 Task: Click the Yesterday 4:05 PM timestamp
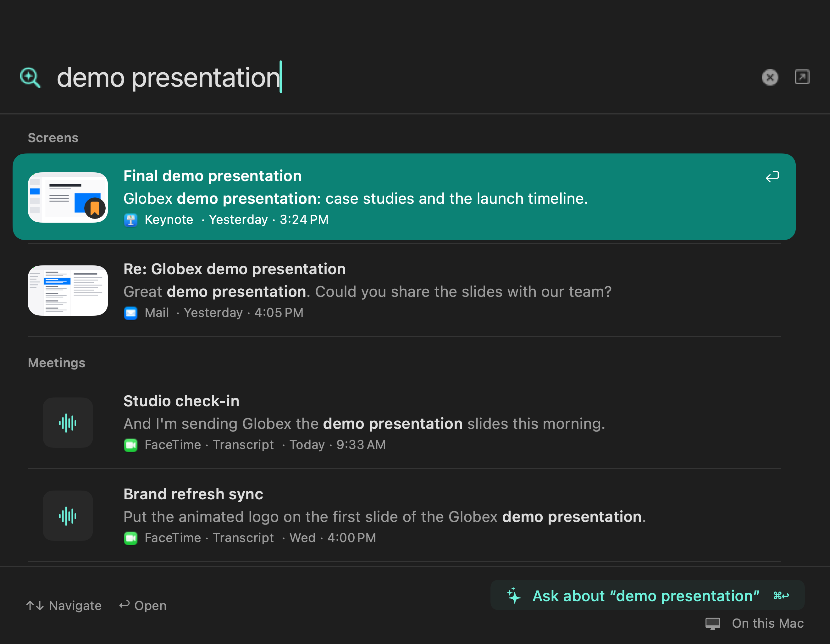[244, 313]
